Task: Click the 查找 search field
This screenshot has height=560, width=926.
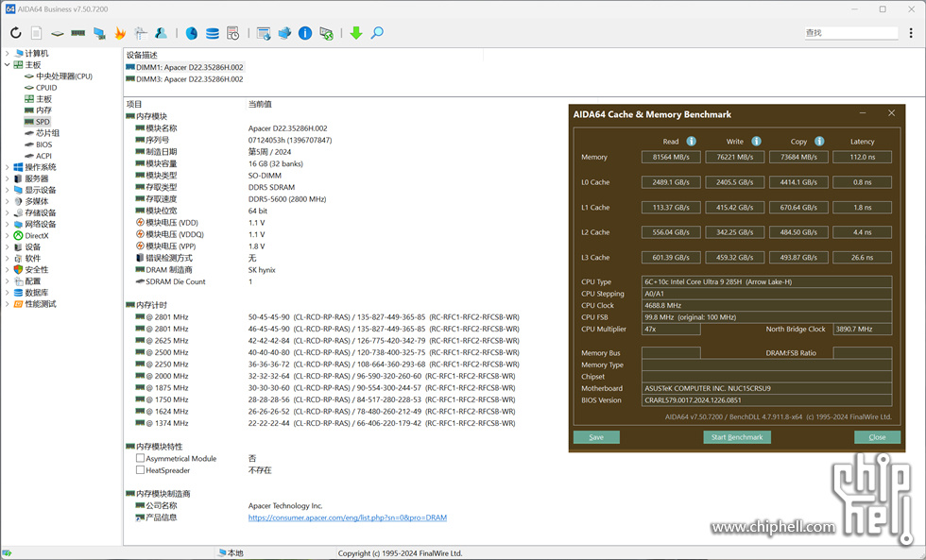Action: (x=851, y=33)
